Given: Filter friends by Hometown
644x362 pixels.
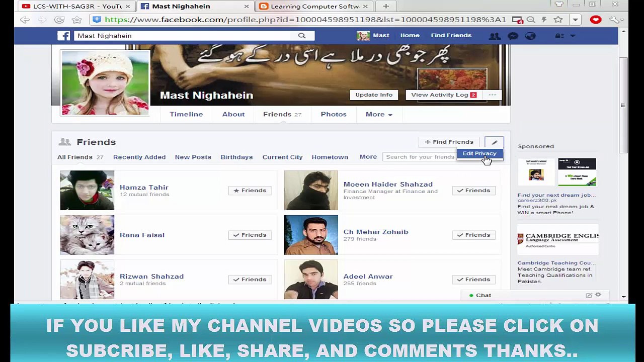Looking at the screenshot, I should [x=330, y=157].
